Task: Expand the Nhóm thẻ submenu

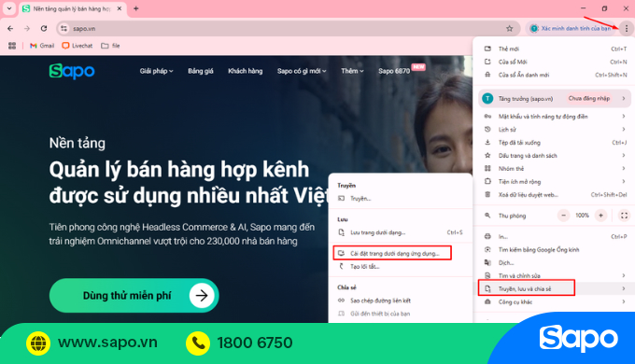Action: [554, 168]
